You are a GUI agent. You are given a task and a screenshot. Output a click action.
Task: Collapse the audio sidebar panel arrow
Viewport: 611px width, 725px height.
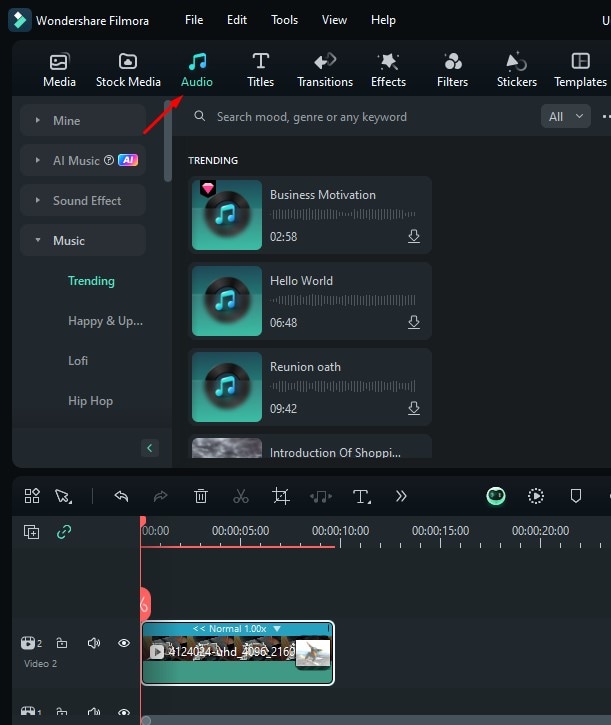coord(149,448)
